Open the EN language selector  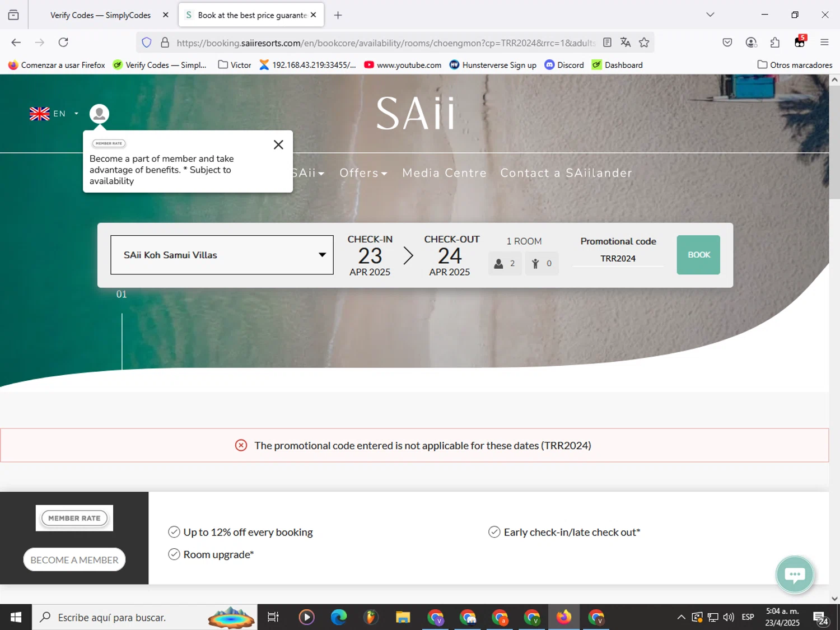tap(54, 114)
